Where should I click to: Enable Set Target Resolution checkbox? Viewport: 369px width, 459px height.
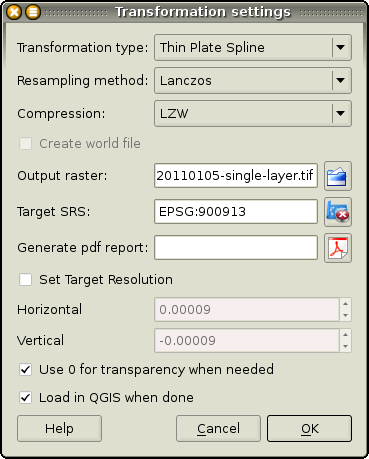(26, 280)
